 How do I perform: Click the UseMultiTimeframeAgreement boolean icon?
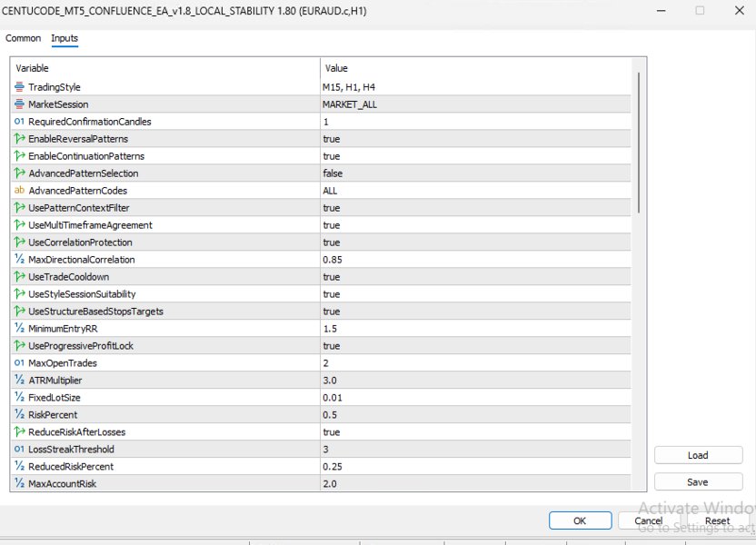pos(19,225)
